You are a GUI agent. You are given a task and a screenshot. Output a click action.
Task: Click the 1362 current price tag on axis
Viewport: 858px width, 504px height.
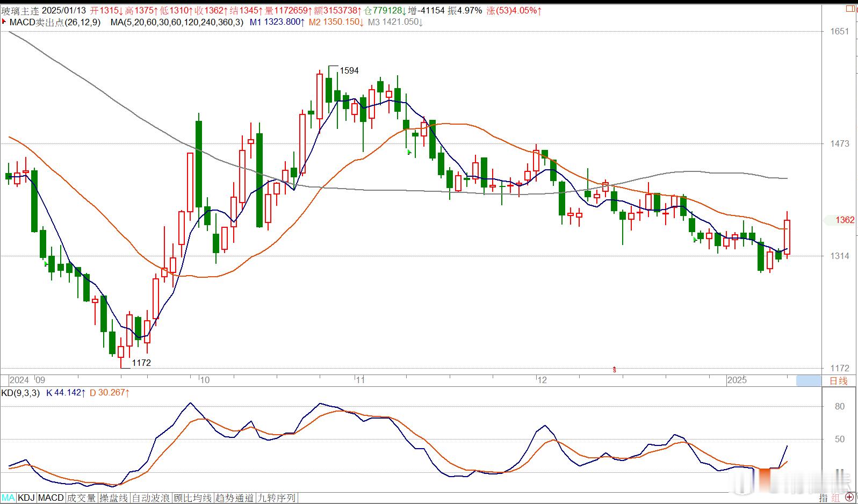pyautogui.click(x=841, y=220)
